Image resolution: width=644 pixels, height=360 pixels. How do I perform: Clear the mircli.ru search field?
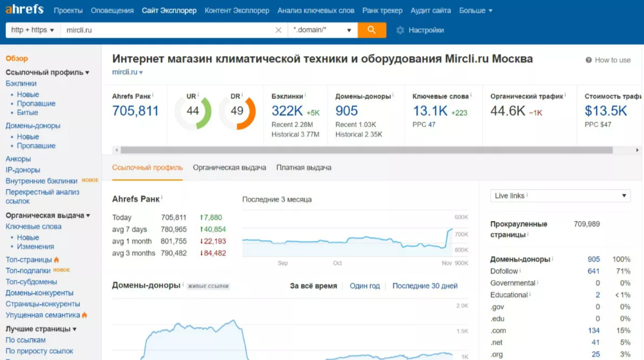tap(278, 30)
